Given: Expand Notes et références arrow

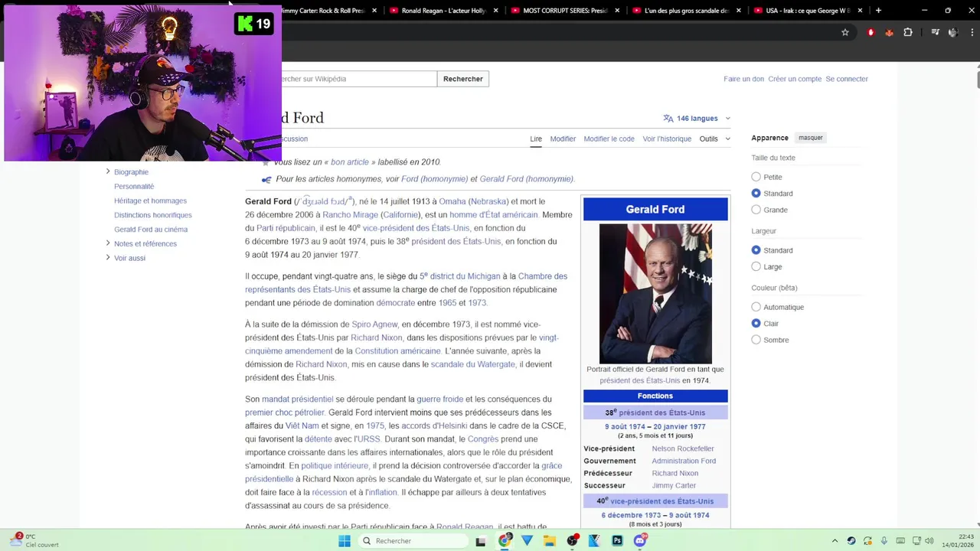Looking at the screenshot, I should [x=108, y=243].
